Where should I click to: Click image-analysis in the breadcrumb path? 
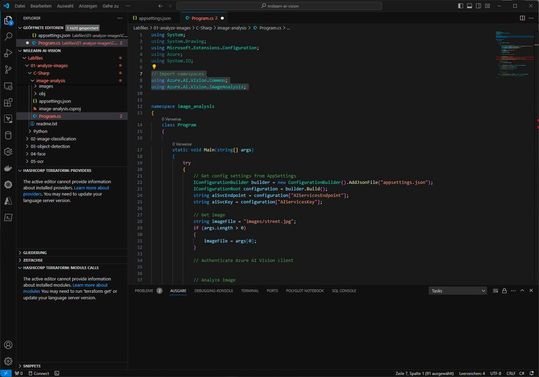232,28
